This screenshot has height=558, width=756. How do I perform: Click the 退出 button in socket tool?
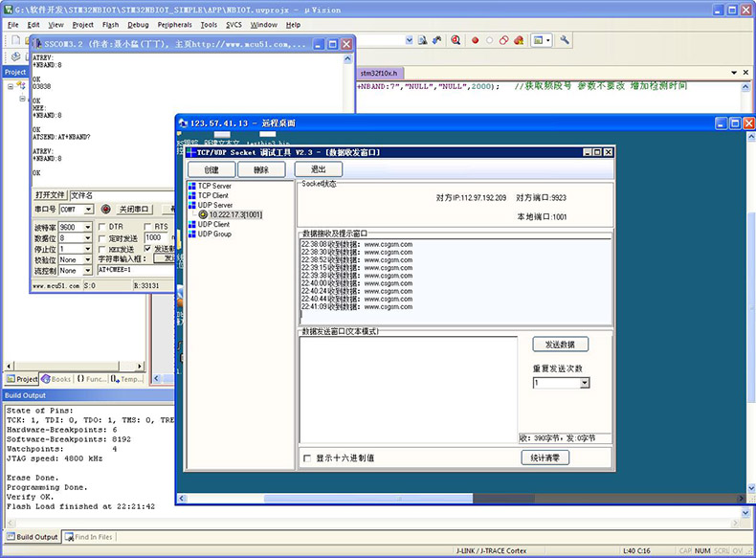(x=319, y=169)
